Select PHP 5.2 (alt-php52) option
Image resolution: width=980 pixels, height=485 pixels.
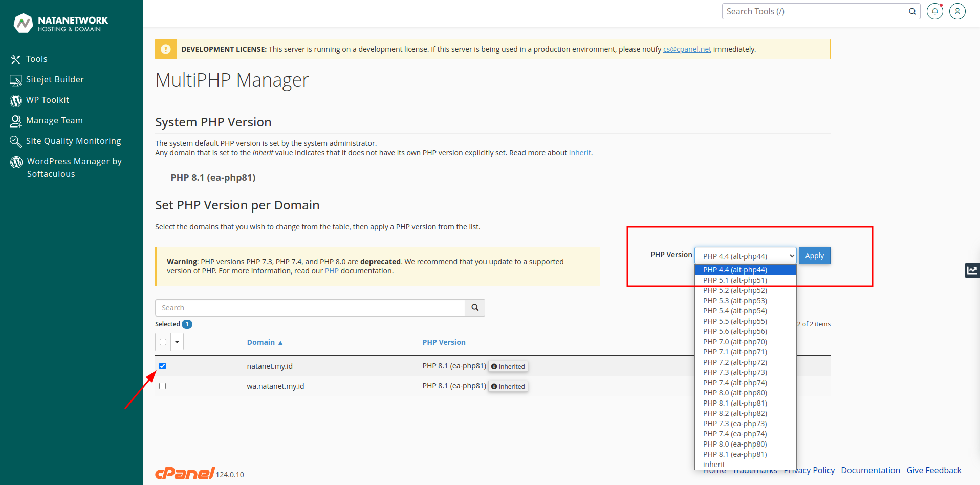coord(745,290)
